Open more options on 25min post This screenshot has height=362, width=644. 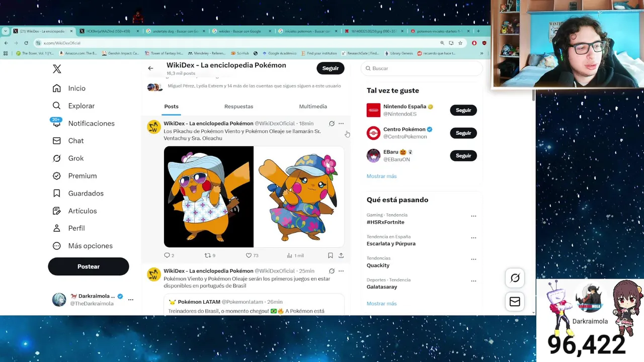[341, 271]
